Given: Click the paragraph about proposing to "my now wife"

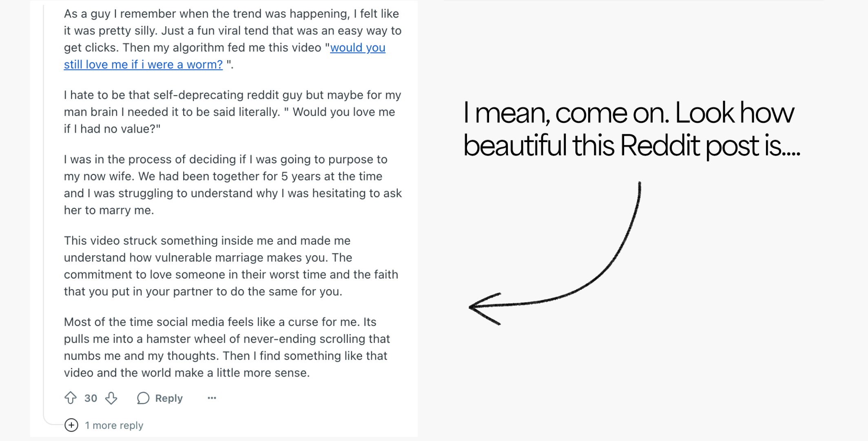Looking at the screenshot, I should pos(232,185).
